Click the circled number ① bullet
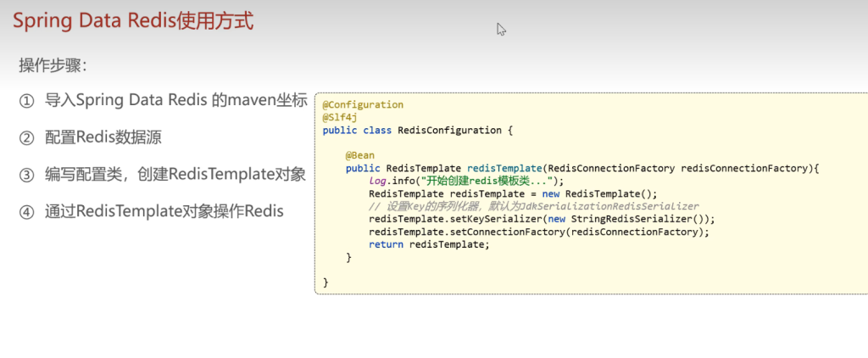 click(27, 101)
